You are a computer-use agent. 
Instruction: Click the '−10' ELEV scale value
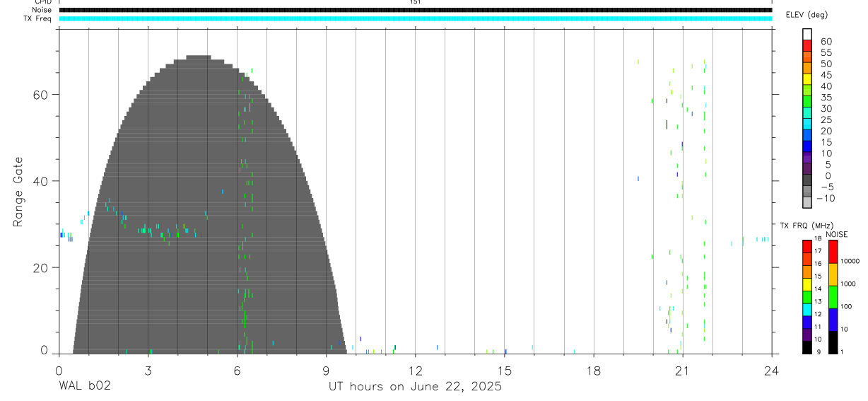826,198
